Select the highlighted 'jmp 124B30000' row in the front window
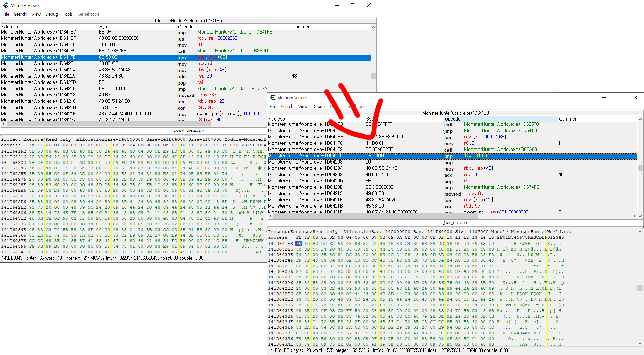644x355 pixels. click(x=452, y=156)
